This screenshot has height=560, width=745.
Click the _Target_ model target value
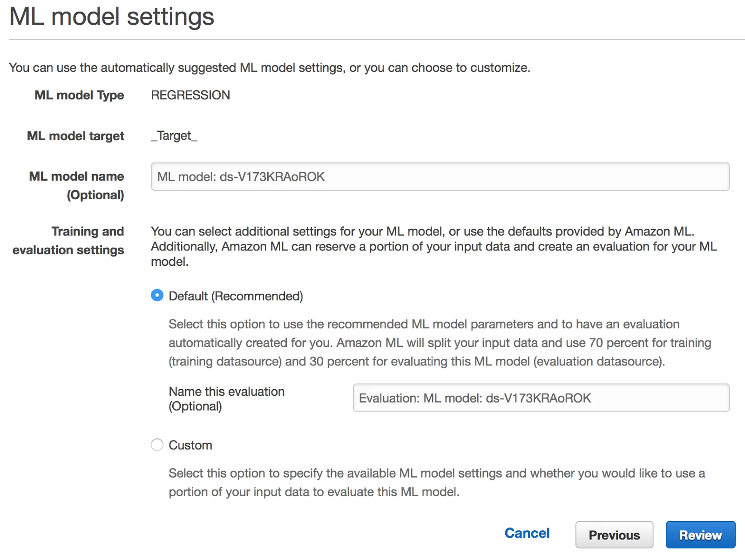[x=174, y=135]
